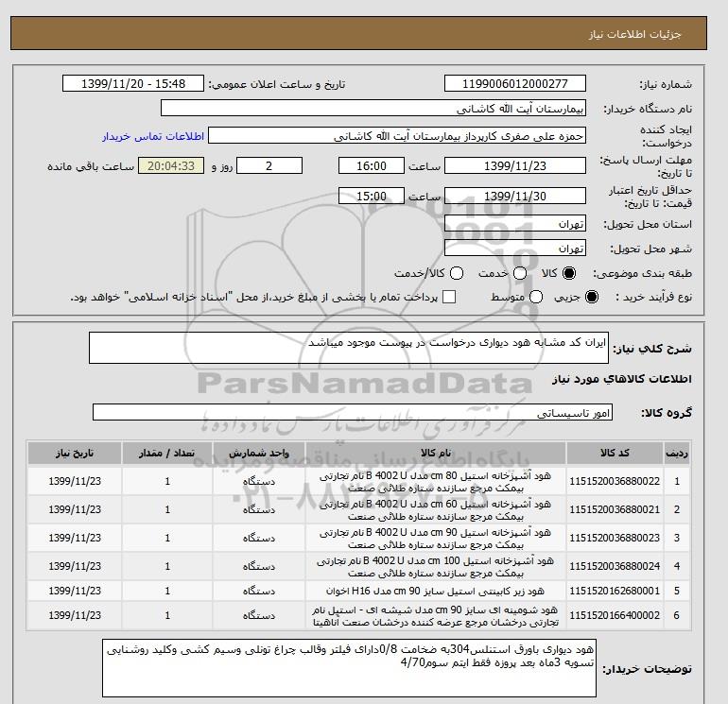Click the 100 cm هود آشپزخانه item name
Image resolution: width=728 pixels, height=704 pixels.
click(x=436, y=567)
